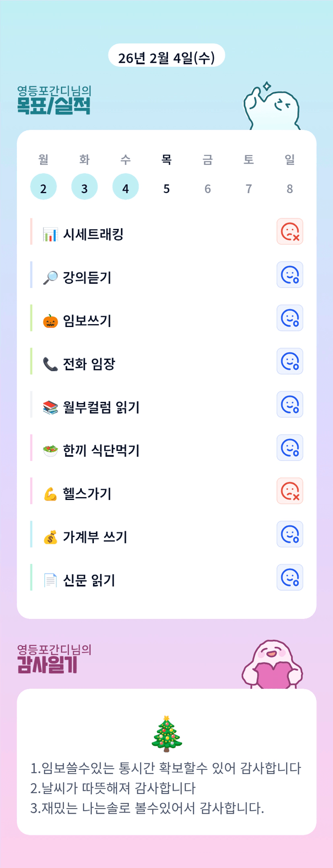Click the 신문 읽기 smiley status icon
The image size is (333, 868).
point(290,577)
